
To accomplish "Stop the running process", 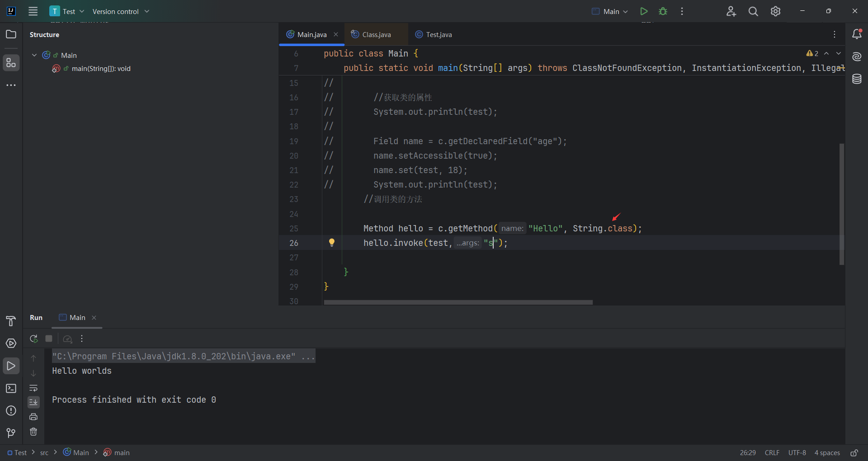I will coord(49,339).
